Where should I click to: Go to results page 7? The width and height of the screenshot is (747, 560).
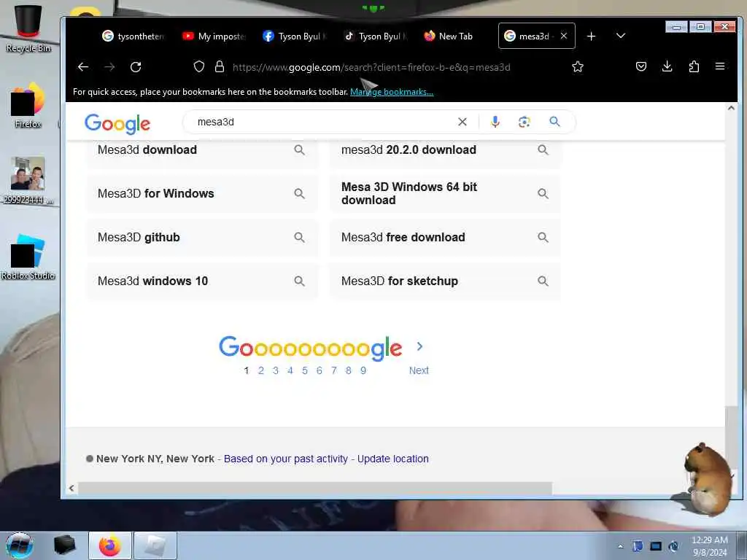tap(334, 370)
